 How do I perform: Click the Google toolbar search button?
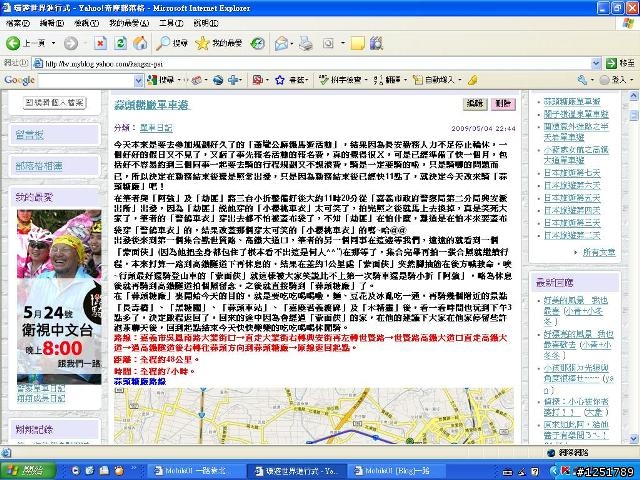tap(161, 80)
